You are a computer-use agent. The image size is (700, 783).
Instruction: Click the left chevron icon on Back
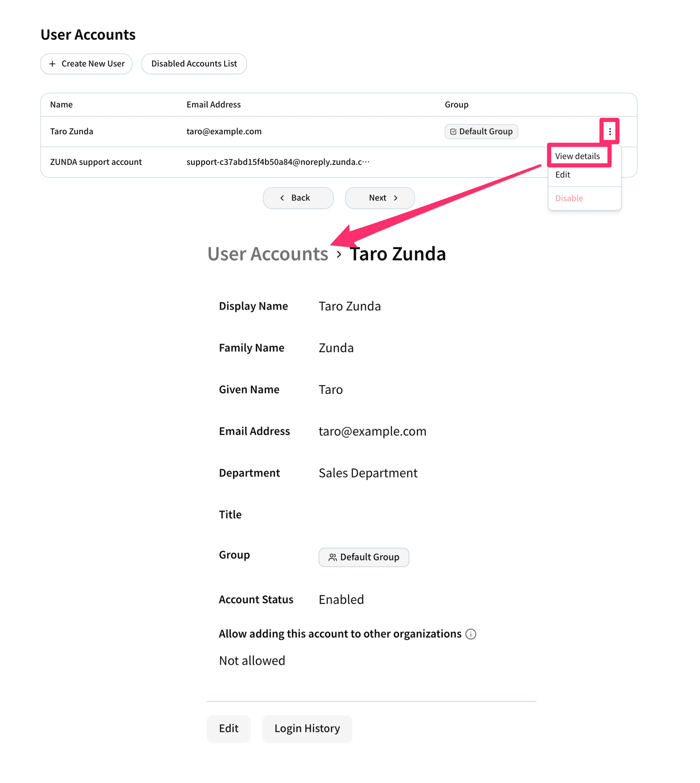[x=282, y=198]
